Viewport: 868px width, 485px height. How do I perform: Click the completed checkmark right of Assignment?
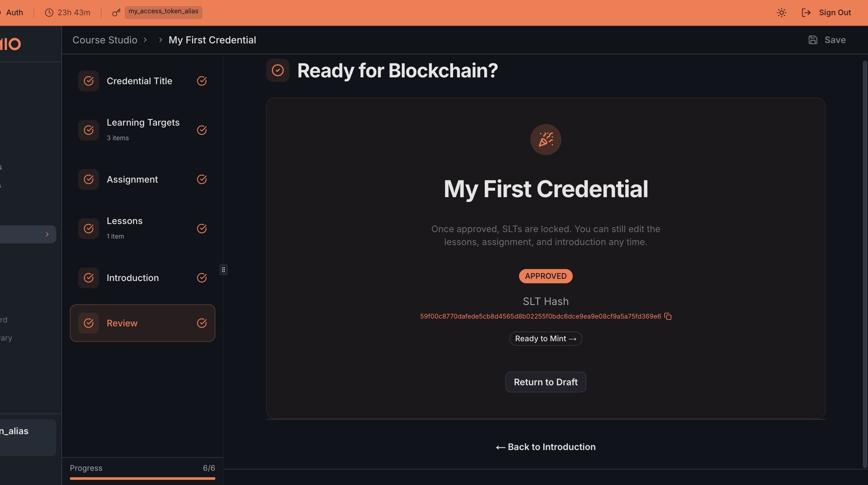click(202, 179)
